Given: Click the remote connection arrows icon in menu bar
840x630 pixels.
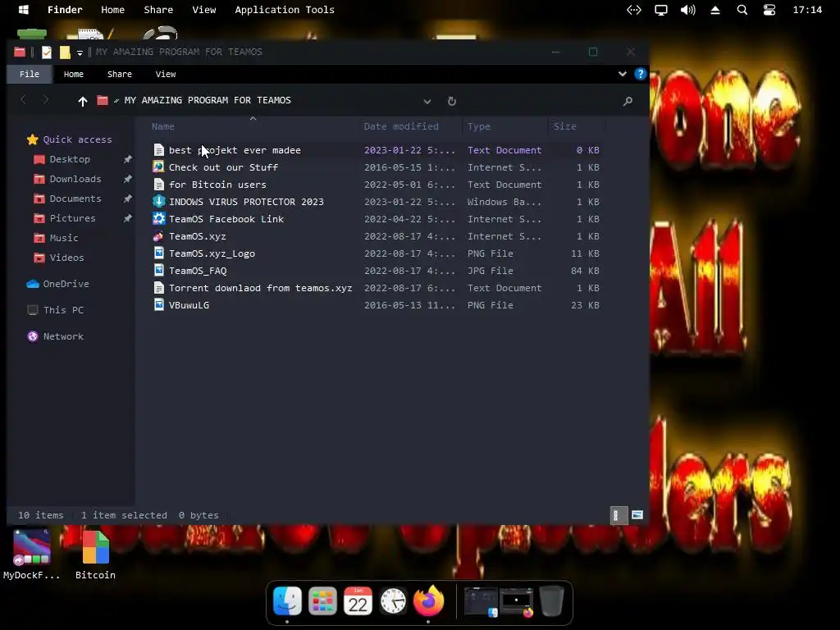Looking at the screenshot, I should tap(634, 10).
